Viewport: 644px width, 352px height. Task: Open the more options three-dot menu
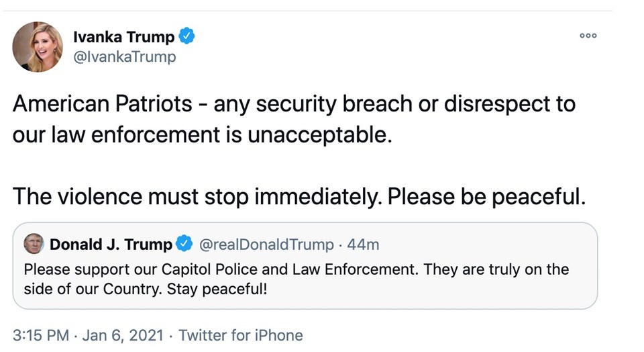click(x=588, y=36)
